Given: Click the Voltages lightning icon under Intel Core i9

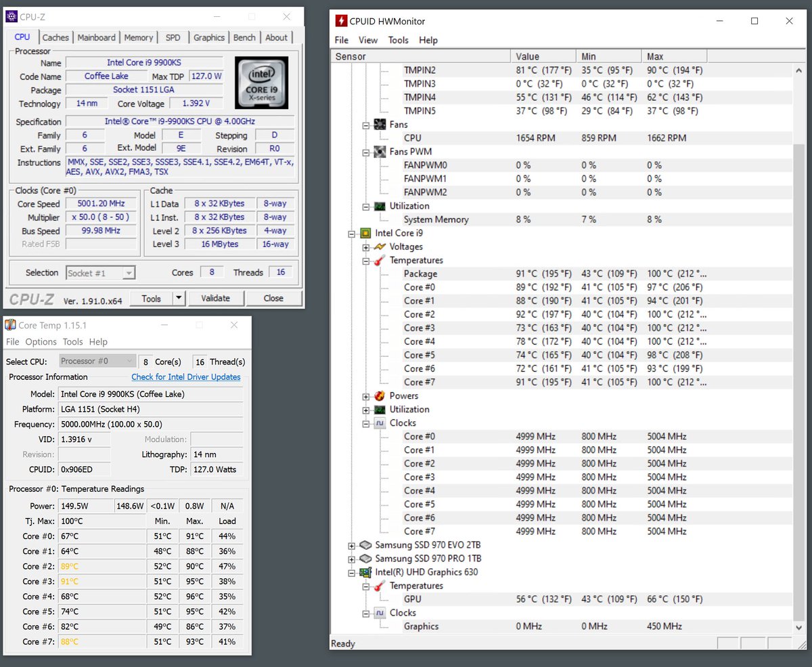Looking at the screenshot, I should [x=380, y=246].
